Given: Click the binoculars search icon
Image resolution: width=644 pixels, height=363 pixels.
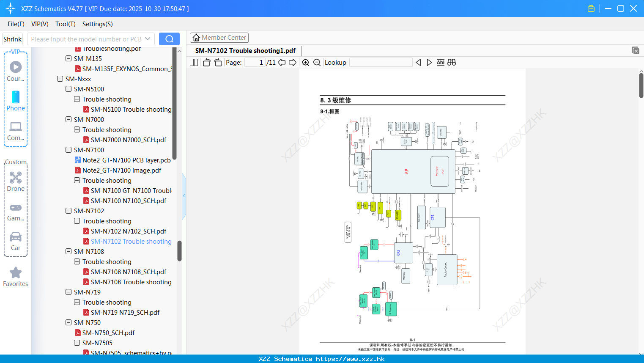Looking at the screenshot, I should pos(452,62).
